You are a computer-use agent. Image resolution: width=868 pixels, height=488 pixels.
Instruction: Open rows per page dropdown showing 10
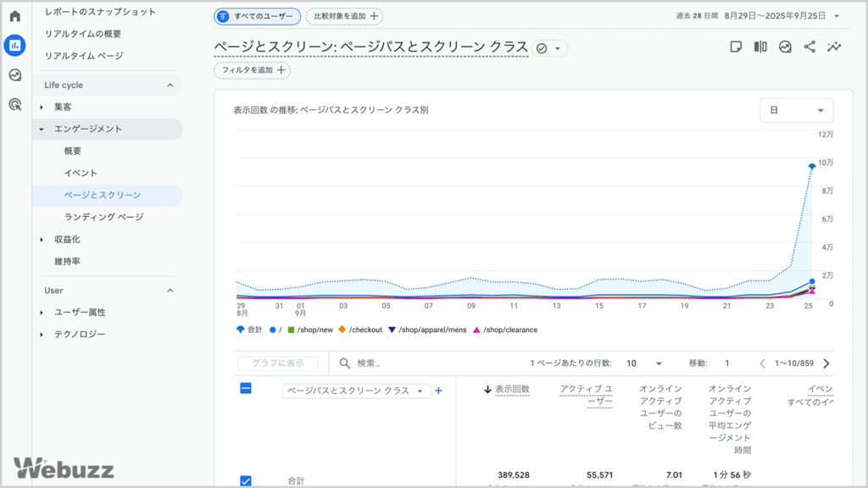[x=644, y=363]
